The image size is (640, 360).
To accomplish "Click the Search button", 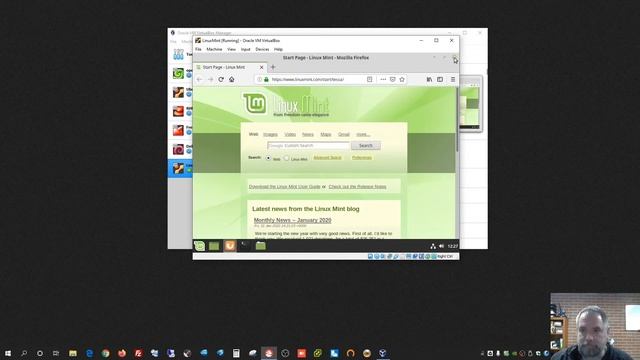I will pos(365,145).
